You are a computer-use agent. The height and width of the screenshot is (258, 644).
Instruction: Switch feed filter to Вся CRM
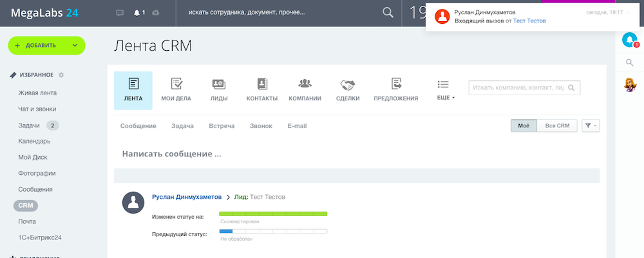tap(557, 126)
